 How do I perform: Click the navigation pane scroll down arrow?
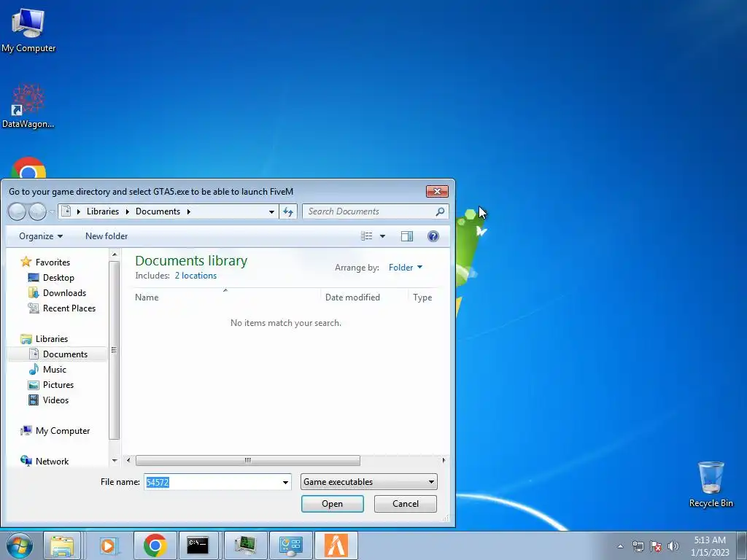click(115, 461)
